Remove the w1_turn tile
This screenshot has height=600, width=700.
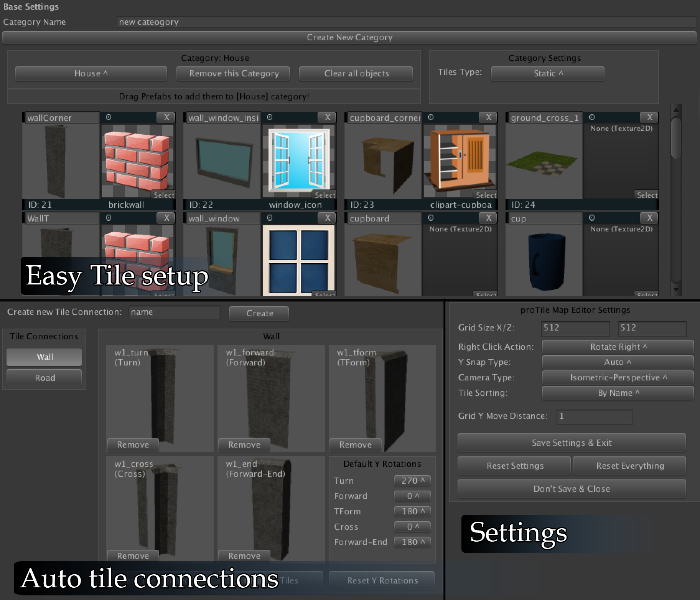[133, 445]
